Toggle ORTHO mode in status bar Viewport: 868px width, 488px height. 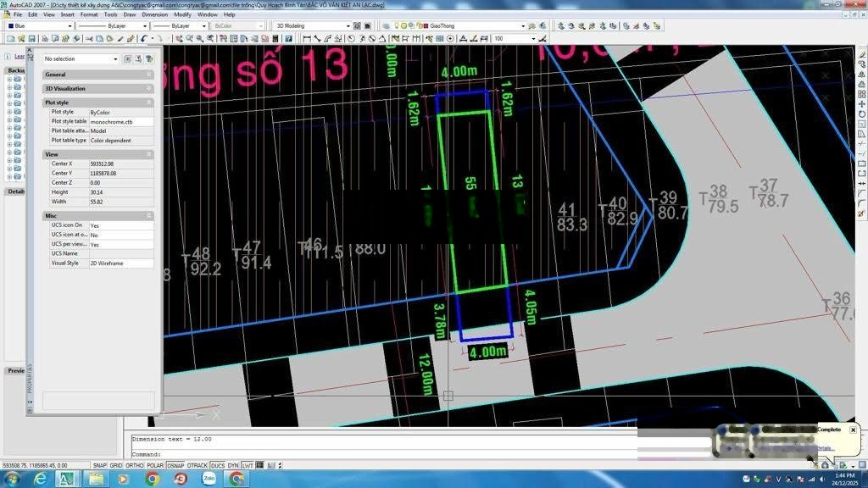[x=134, y=465]
